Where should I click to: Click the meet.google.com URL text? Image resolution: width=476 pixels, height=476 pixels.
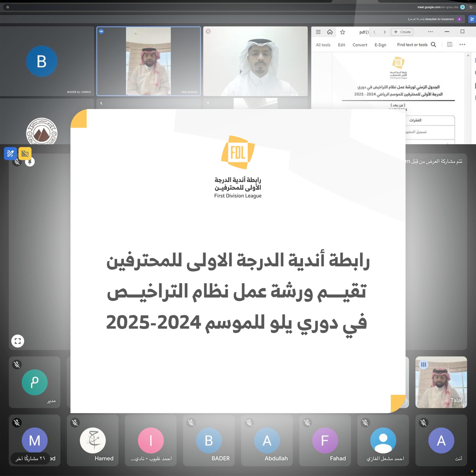click(x=438, y=7)
